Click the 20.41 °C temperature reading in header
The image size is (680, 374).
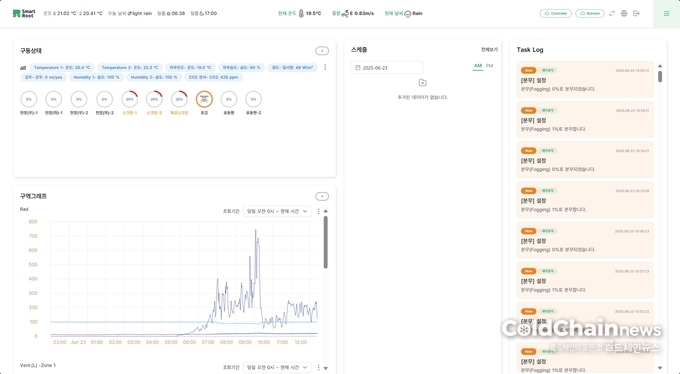click(93, 13)
